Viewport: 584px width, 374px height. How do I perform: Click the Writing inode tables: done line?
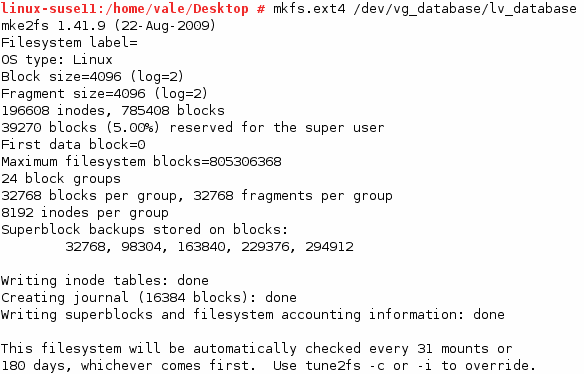(105, 280)
